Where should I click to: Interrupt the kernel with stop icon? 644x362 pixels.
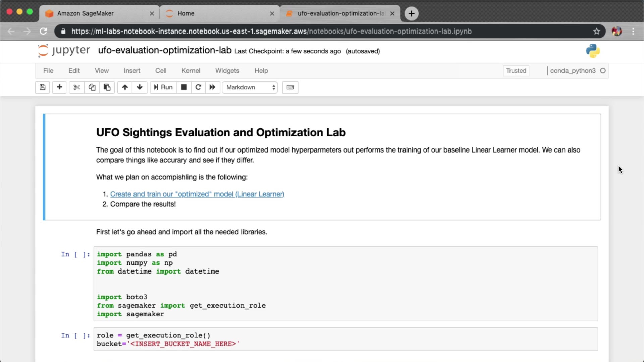tap(184, 87)
